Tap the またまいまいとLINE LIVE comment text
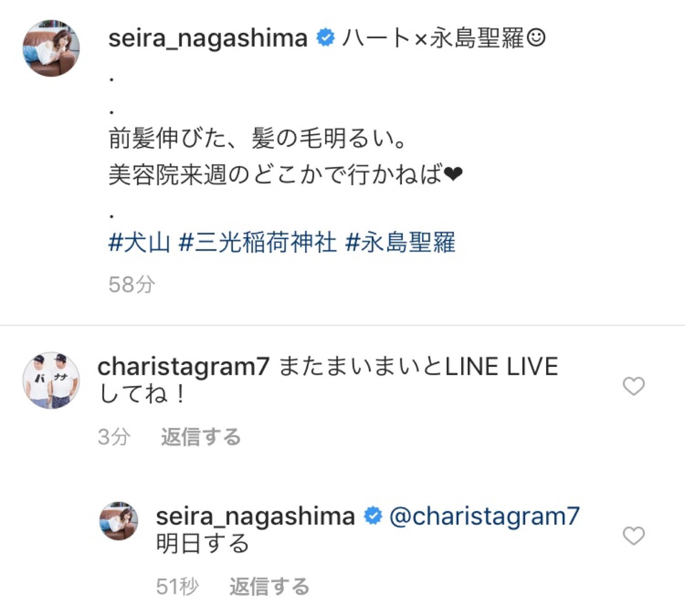Viewport: 685px width, 616px height. pos(417,367)
